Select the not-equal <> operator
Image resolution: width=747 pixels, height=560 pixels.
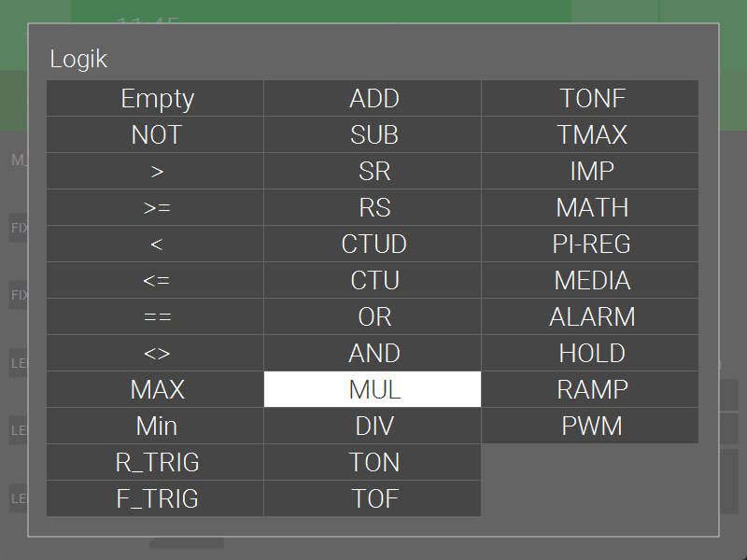156,353
